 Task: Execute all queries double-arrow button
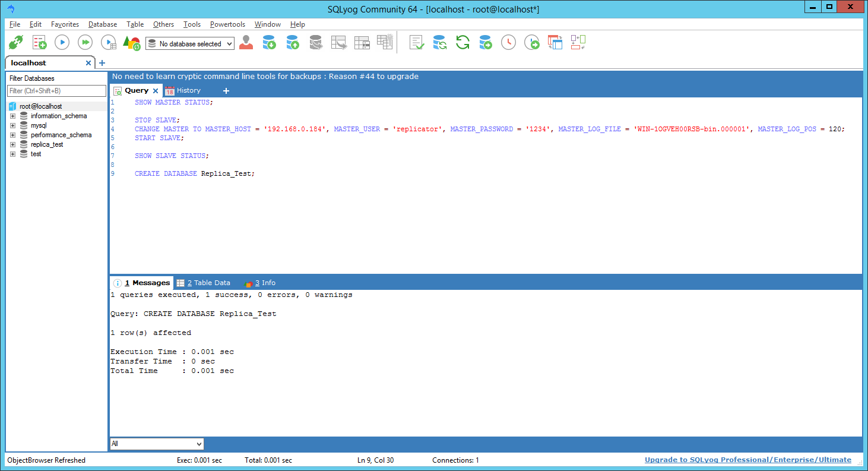(85, 43)
